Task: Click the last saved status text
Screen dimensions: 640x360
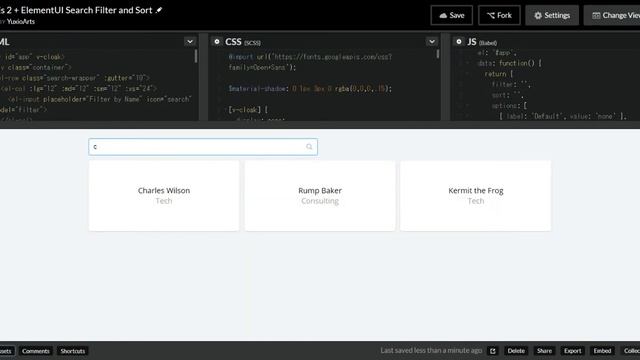Action: pyautogui.click(x=431, y=351)
